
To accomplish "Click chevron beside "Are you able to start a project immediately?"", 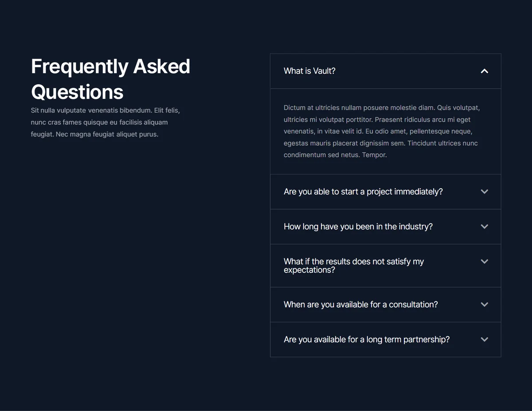I will (484, 192).
